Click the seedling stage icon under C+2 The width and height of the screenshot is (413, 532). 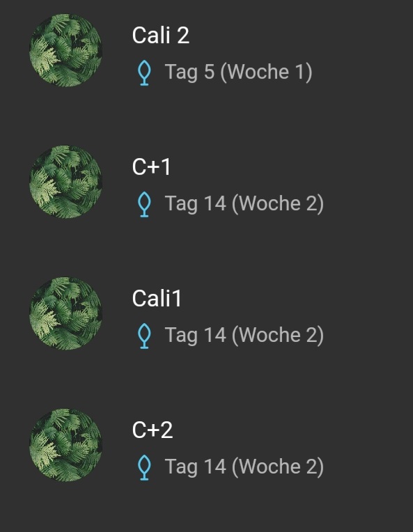tap(144, 467)
